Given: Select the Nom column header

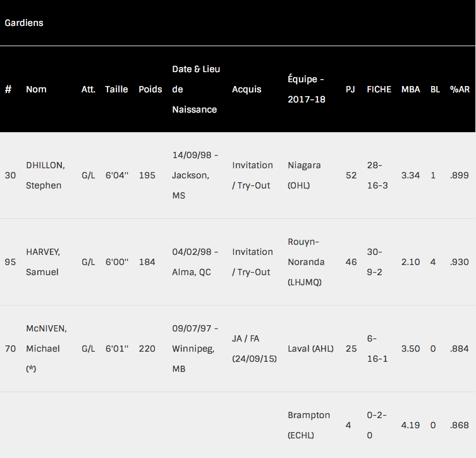Looking at the screenshot, I should click(x=36, y=89).
